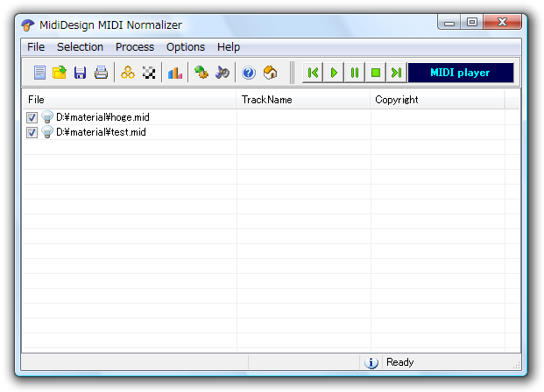
Task: Click the MidiDesign mushroom title icon
Action: (x=28, y=25)
